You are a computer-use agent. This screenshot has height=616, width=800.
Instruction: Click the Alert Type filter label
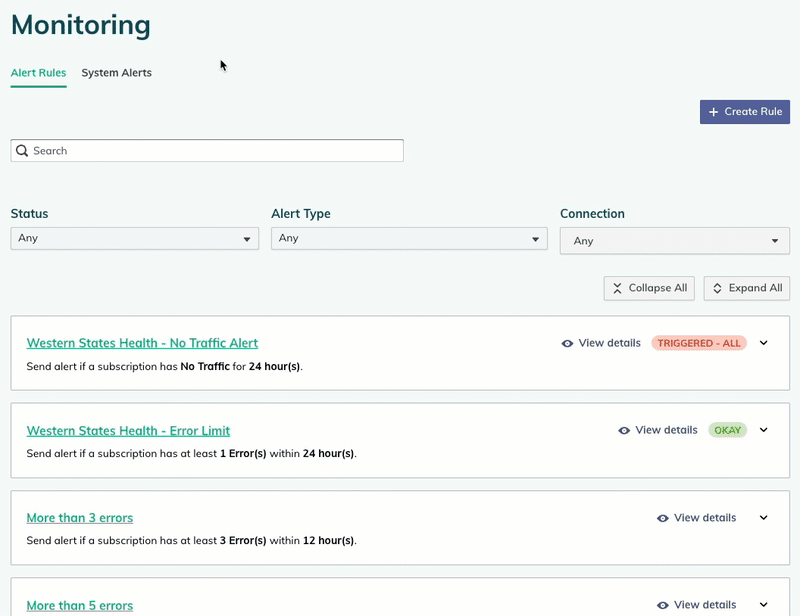[301, 214]
